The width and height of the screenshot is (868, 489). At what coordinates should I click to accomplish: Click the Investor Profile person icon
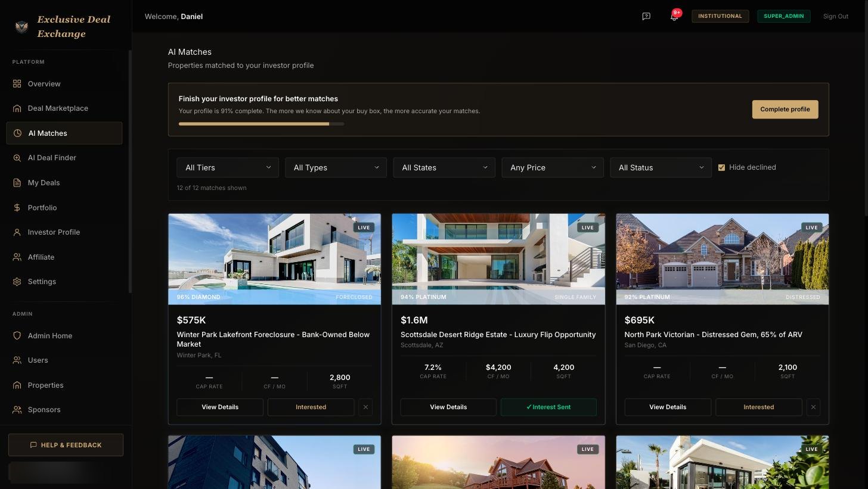tap(17, 232)
